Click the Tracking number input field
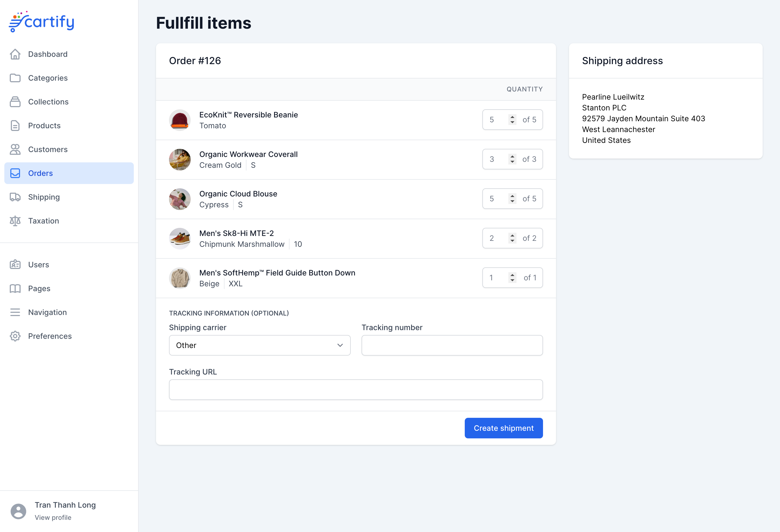Viewport: 780px width, 532px height. 452,345
